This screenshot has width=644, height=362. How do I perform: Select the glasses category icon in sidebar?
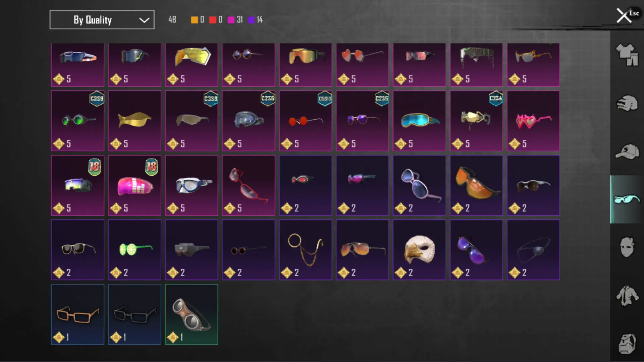coord(627,199)
